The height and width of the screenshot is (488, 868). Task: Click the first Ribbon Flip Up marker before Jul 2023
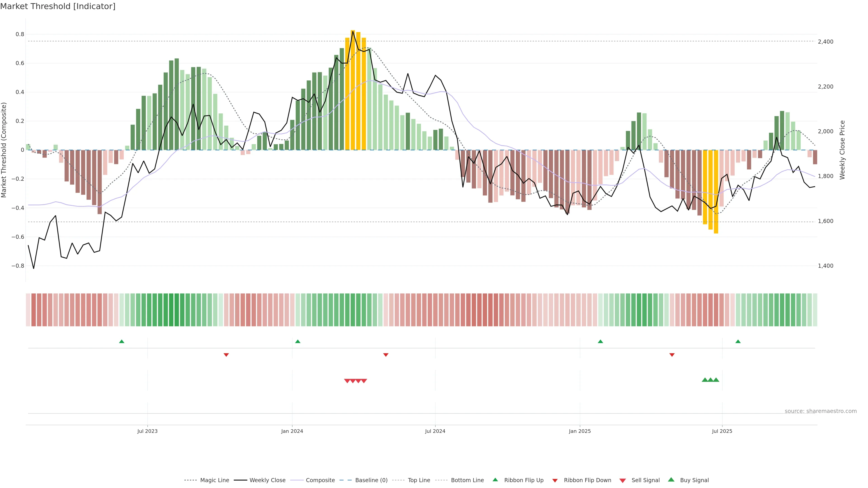(122, 342)
